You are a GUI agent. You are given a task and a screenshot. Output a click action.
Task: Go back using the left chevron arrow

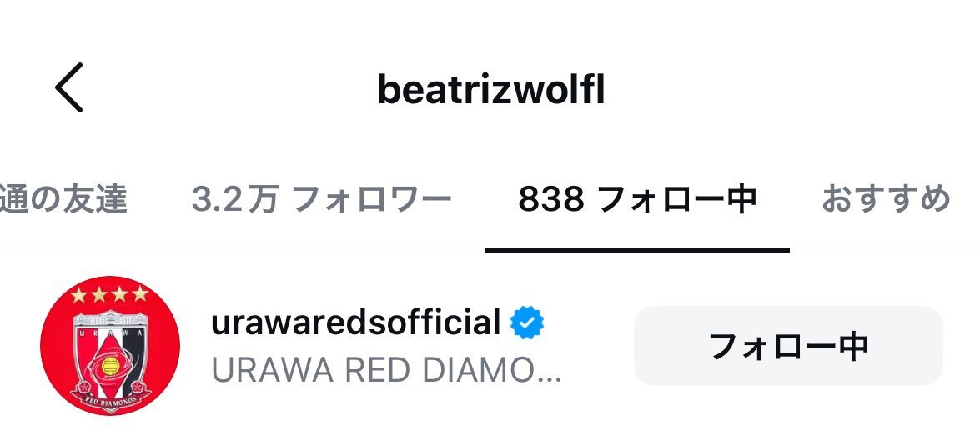tap(68, 87)
